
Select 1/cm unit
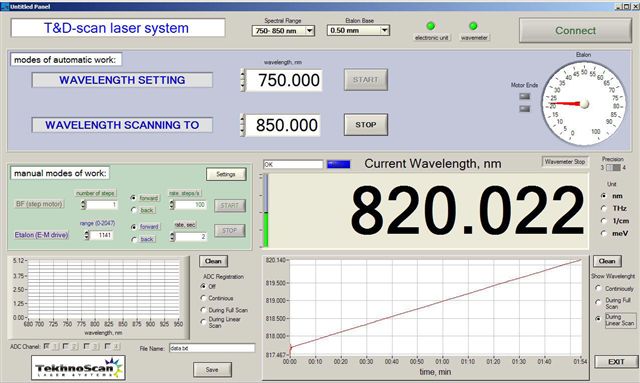click(x=604, y=221)
